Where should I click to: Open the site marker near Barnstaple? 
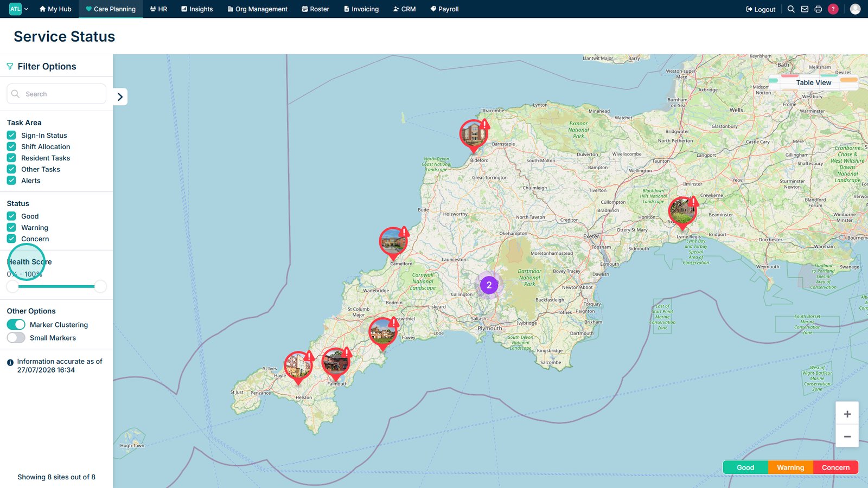[x=474, y=134]
